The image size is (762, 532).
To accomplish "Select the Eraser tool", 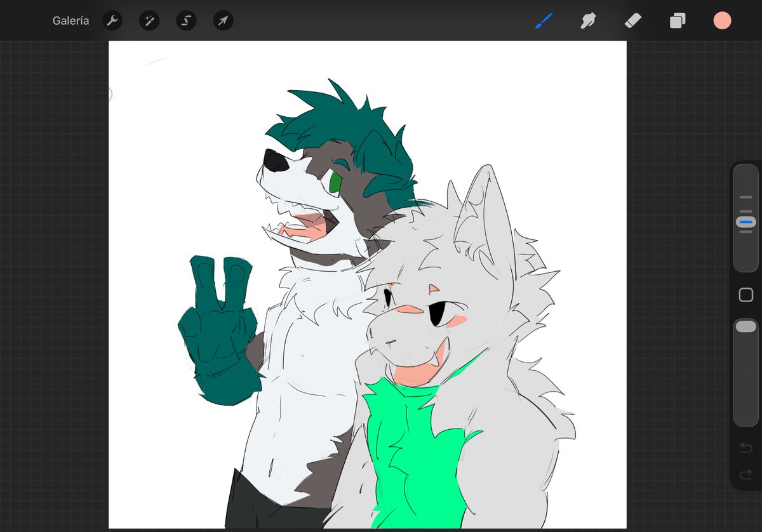I will (633, 21).
